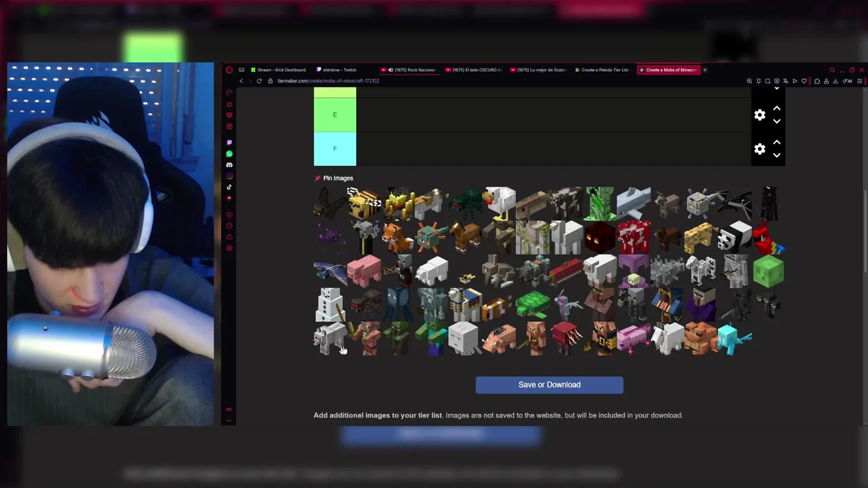Move tier F down with arrow
The width and height of the screenshot is (868, 488).
777,155
